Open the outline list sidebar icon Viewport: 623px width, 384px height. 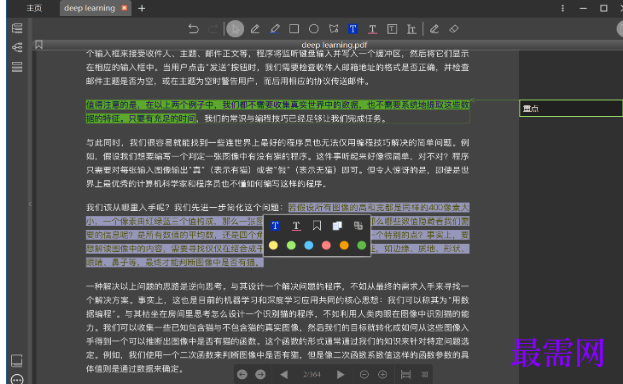click(17, 67)
